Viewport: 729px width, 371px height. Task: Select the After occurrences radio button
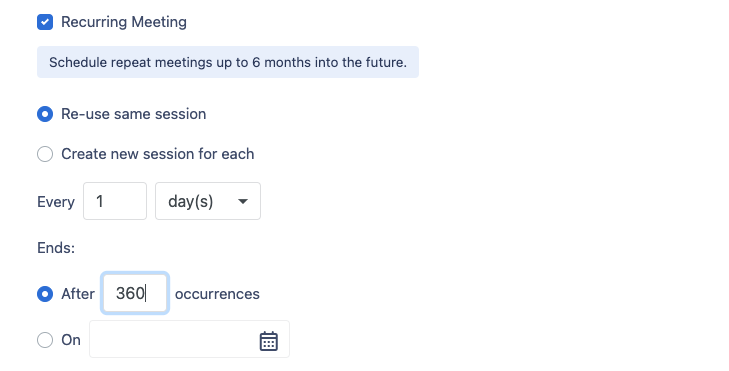[x=45, y=294]
